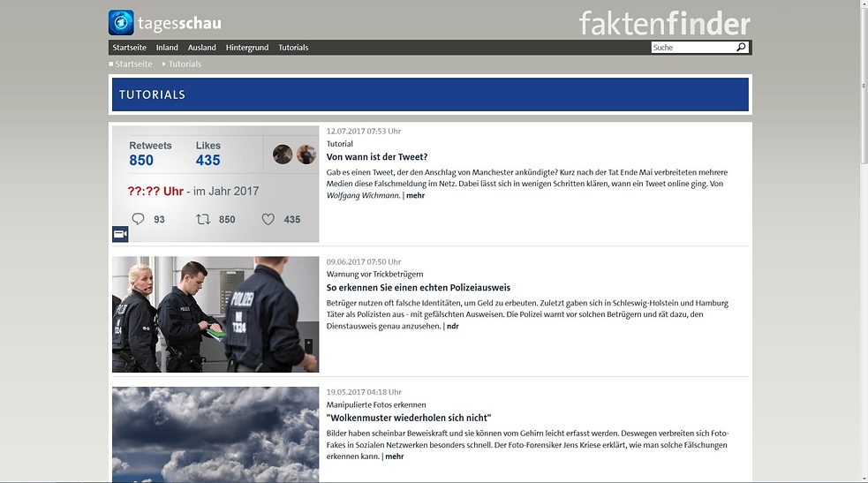The width and height of the screenshot is (868, 483).
Task: Click the clouds photo thumbnail
Action: (215, 434)
